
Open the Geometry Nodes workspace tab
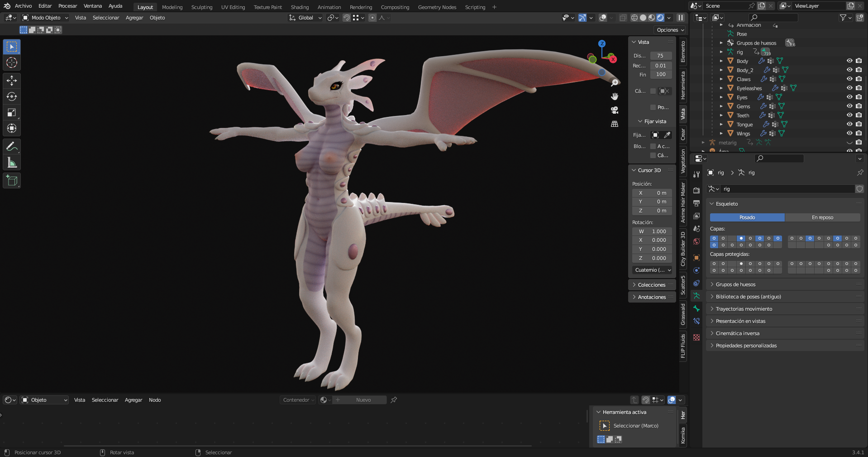click(437, 7)
